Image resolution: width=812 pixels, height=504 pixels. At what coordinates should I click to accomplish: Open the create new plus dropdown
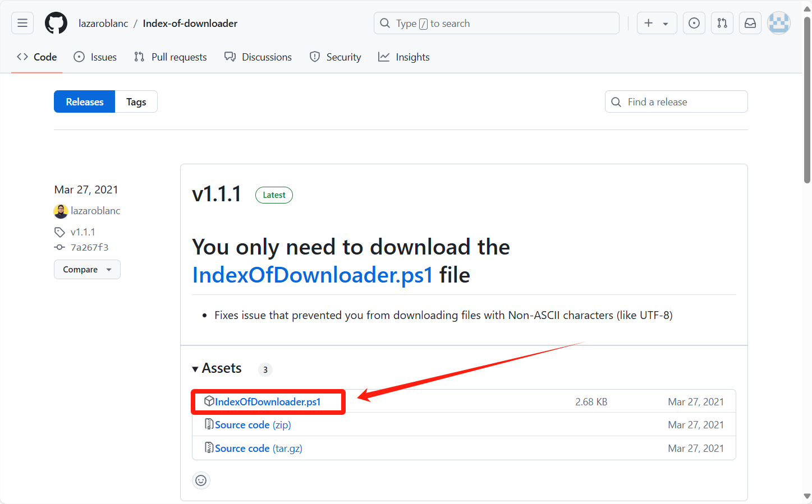[657, 23]
